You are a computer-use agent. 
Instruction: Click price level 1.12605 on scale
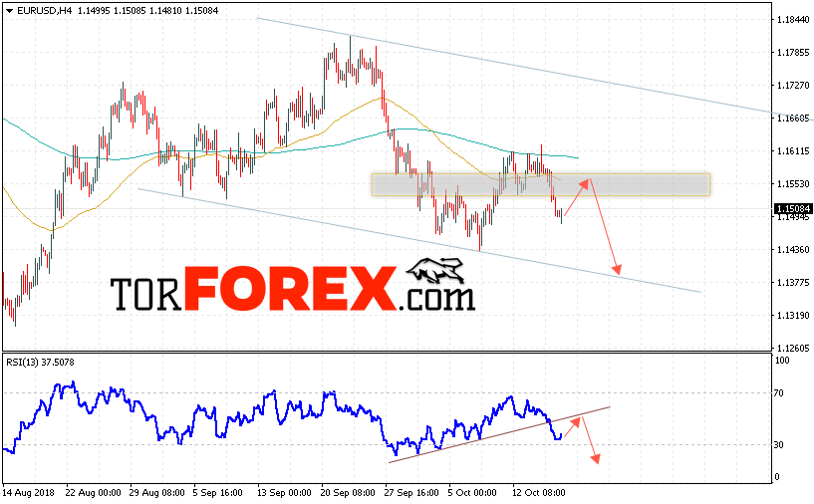(793, 349)
